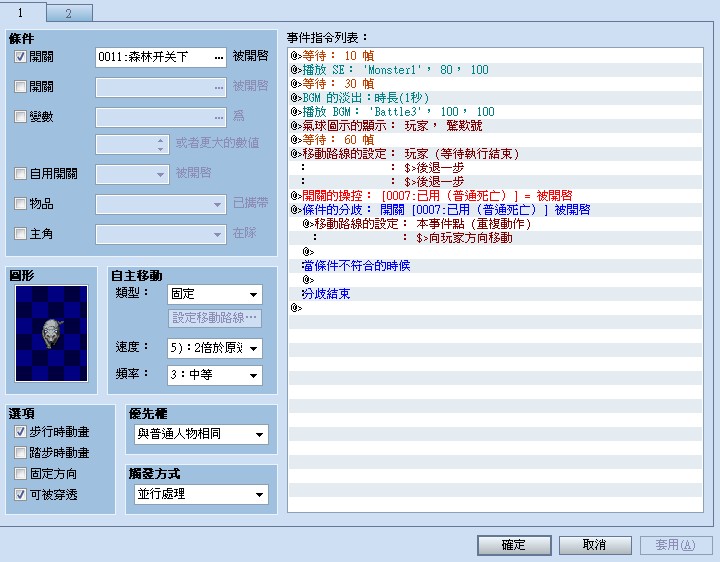
Task: Select the 等待: 30 幀 command line
Action: 495,84
